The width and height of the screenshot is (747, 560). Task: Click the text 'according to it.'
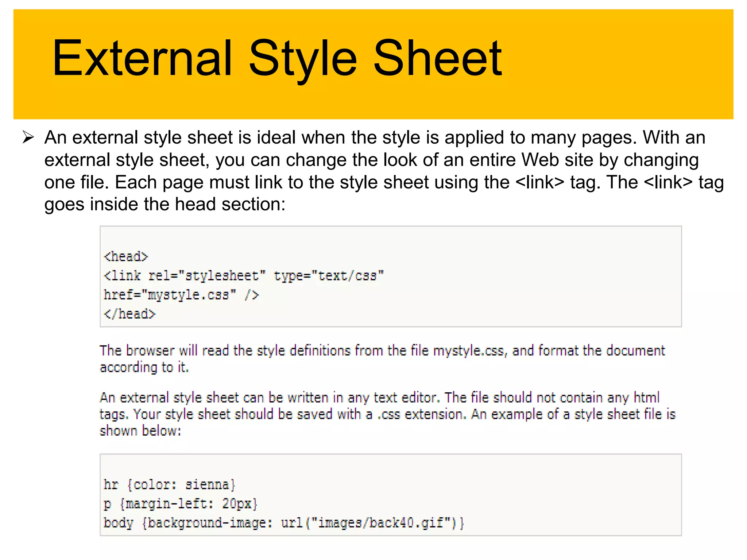(x=144, y=367)
